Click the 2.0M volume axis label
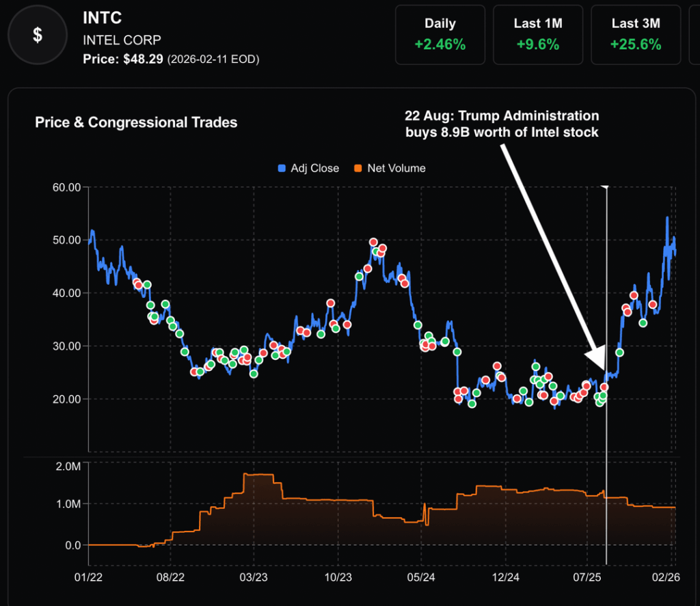 pyautogui.click(x=68, y=467)
